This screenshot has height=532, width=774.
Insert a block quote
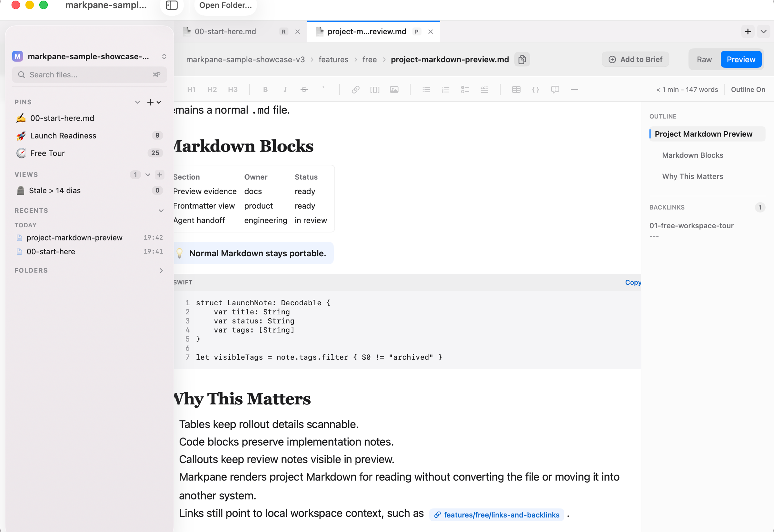(484, 89)
